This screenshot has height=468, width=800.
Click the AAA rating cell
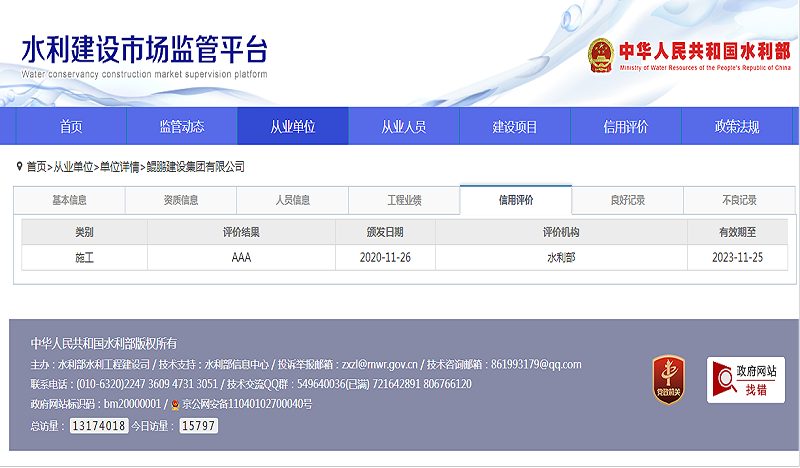click(x=241, y=257)
